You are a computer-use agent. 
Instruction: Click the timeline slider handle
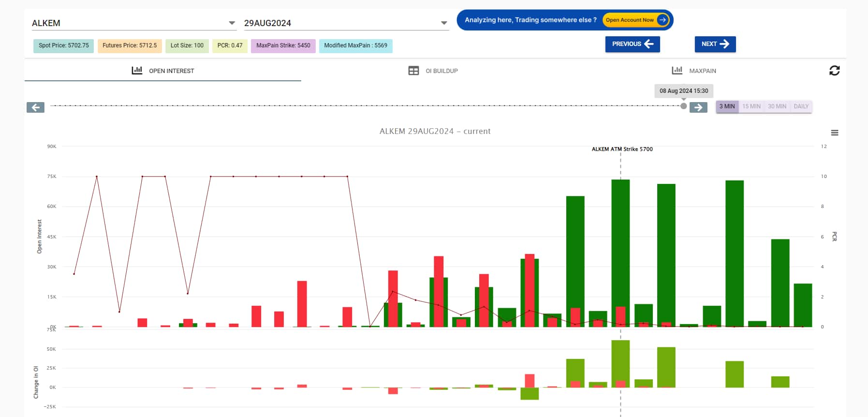683,106
